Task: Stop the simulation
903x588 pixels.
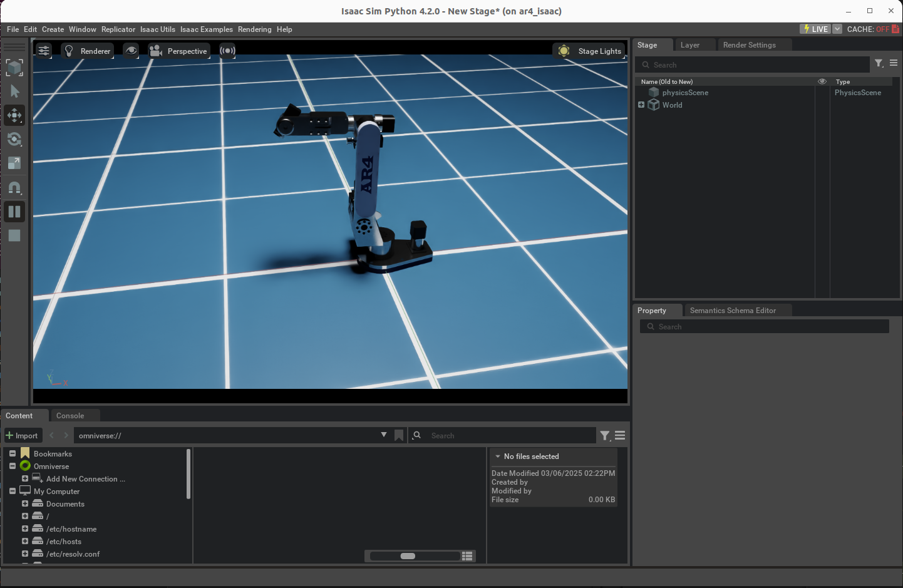Action: (14, 235)
